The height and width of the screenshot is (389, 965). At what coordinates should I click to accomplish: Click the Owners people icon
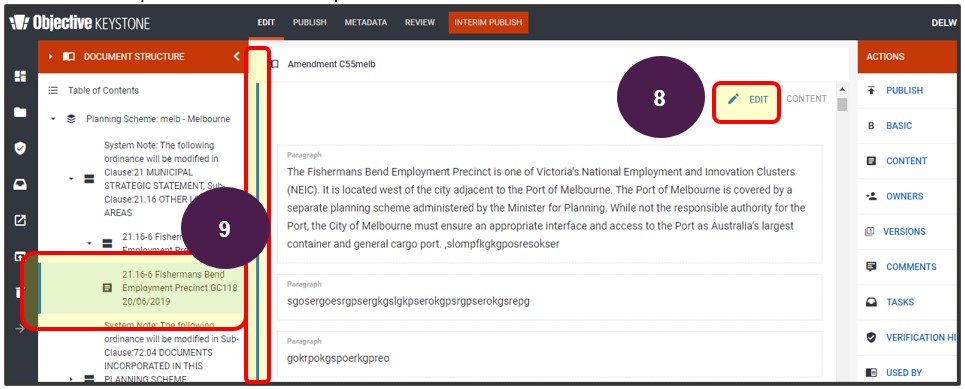click(871, 196)
